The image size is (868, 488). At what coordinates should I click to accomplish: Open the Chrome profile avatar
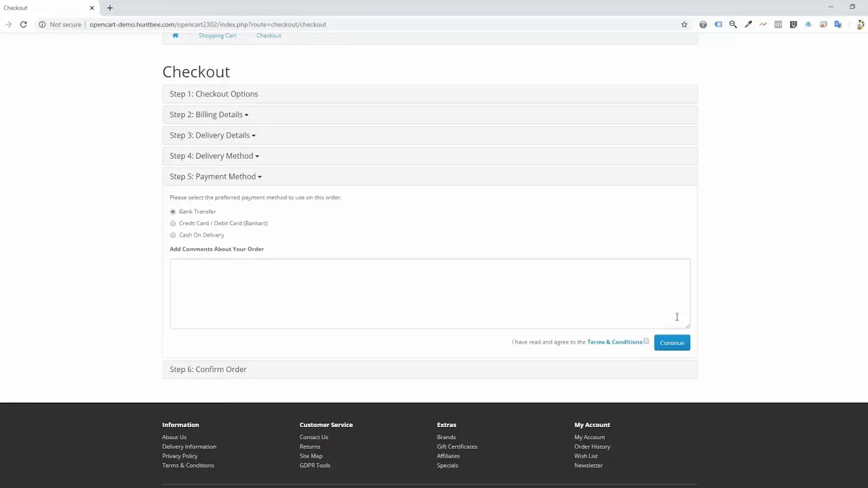(861, 24)
